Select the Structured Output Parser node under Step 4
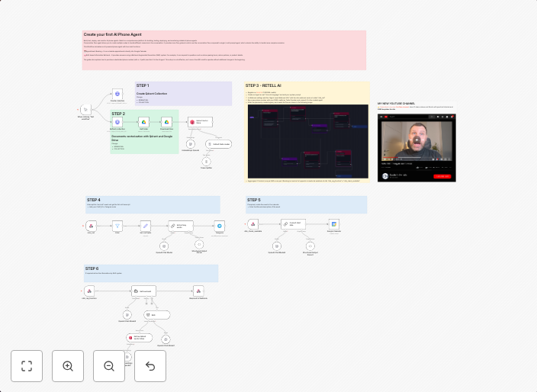 click(x=199, y=245)
